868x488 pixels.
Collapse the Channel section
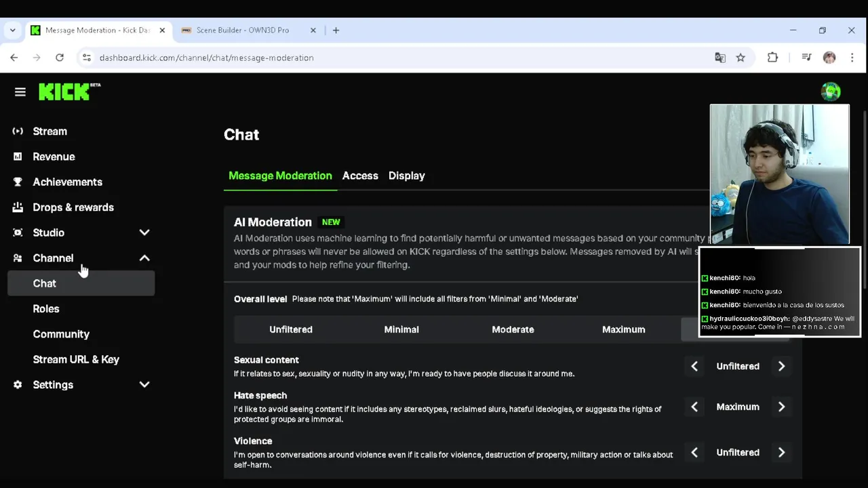click(x=144, y=258)
